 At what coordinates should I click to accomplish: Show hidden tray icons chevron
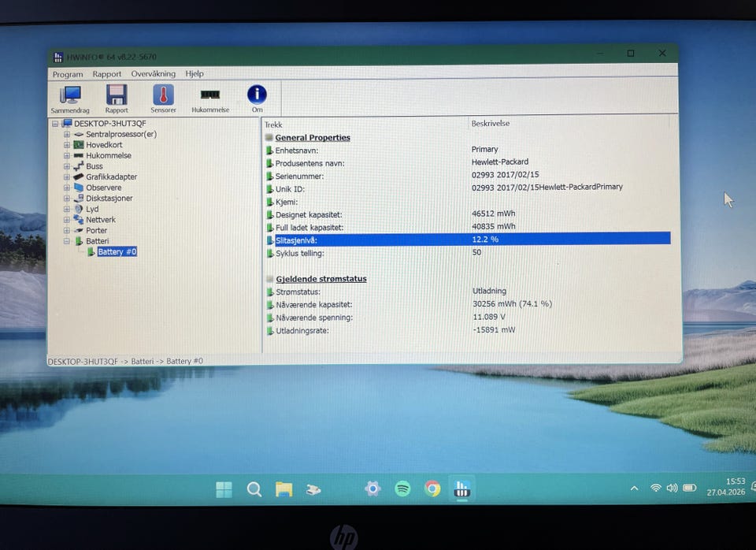(635, 489)
